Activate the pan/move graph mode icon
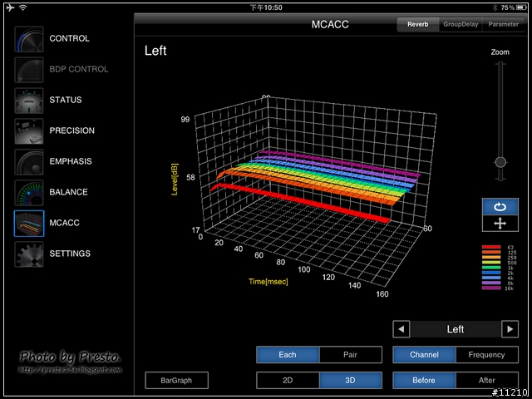This screenshot has height=399, width=532. 500,224
